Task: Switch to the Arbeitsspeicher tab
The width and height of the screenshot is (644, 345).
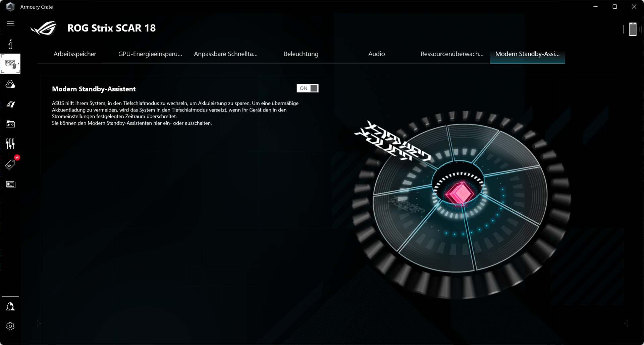Action: 75,54
